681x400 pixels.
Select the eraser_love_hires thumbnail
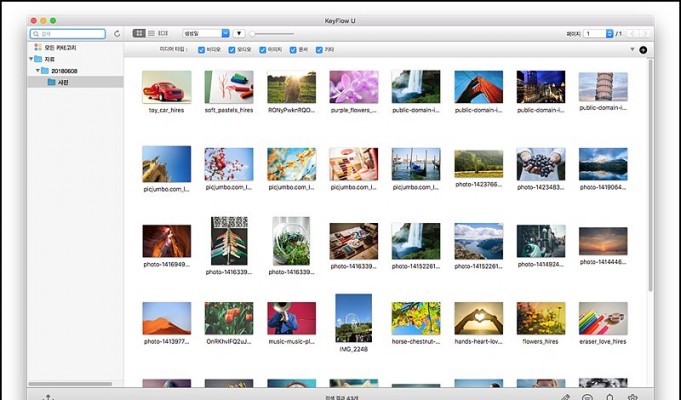603,318
